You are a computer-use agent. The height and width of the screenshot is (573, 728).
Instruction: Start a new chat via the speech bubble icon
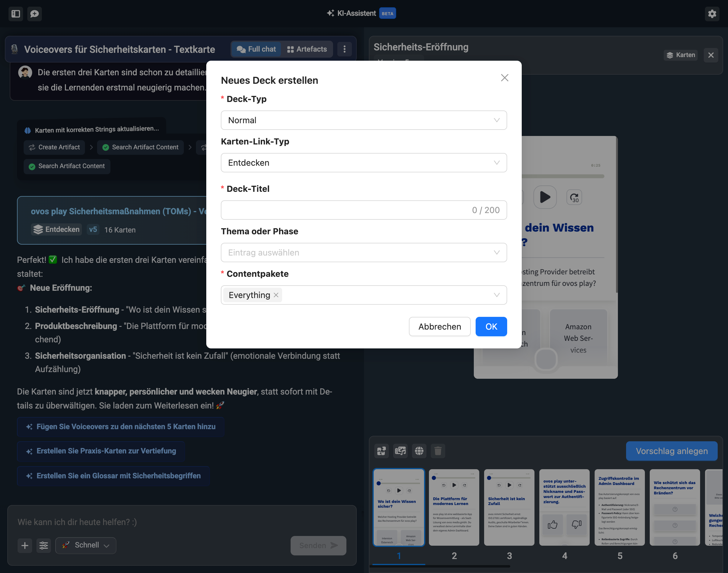(35, 14)
